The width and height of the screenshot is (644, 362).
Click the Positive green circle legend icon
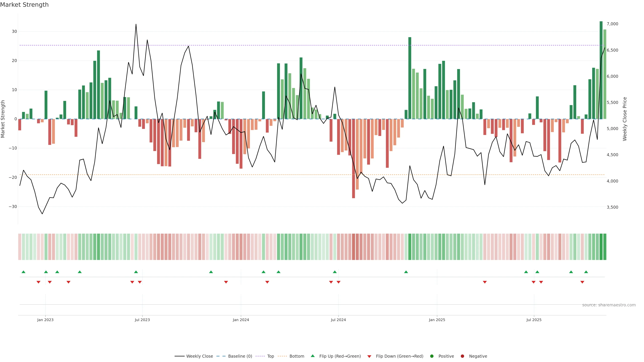(432, 356)
